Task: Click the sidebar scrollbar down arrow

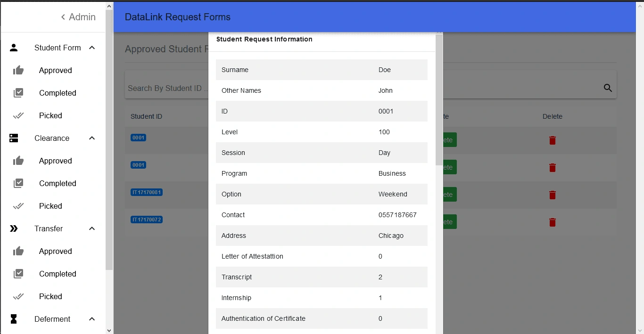Action: point(109,330)
